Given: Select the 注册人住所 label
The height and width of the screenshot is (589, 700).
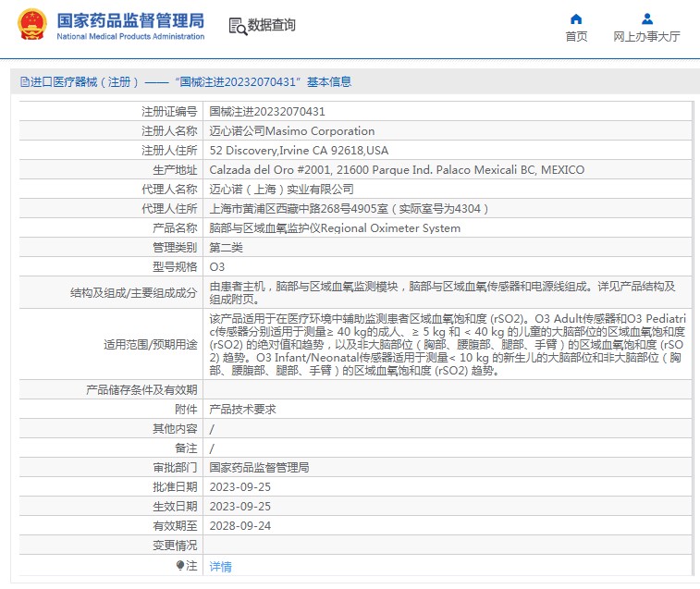Looking at the screenshot, I should pos(169,151).
